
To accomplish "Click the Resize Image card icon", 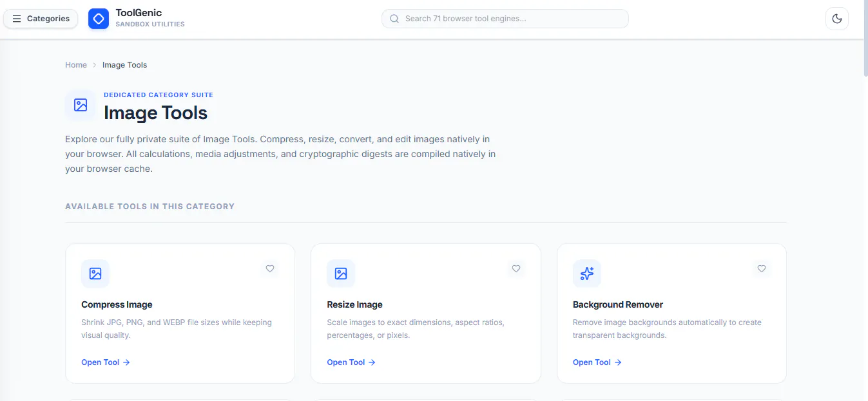I will [x=341, y=274].
